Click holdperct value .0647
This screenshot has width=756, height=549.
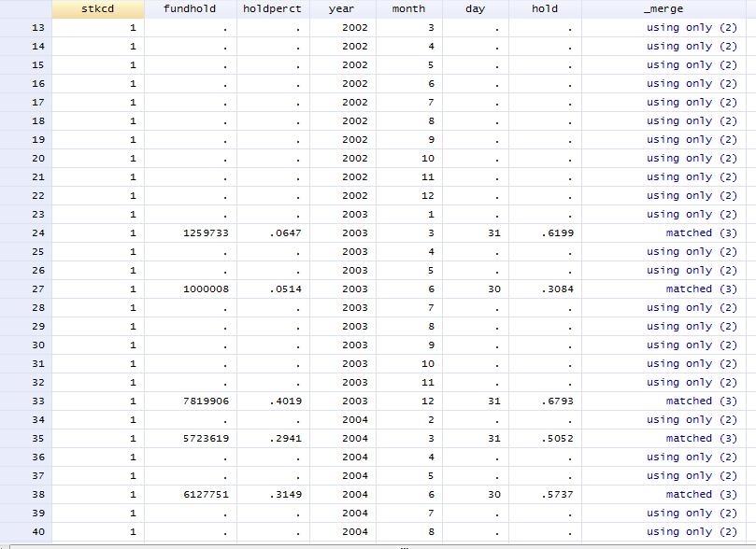click(285, 233)
